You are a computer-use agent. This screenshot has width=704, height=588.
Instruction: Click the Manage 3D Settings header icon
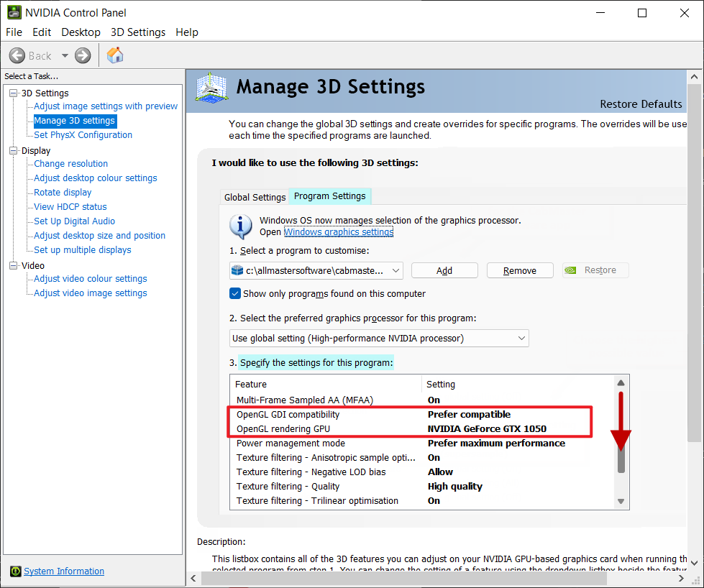click(212, 89)
